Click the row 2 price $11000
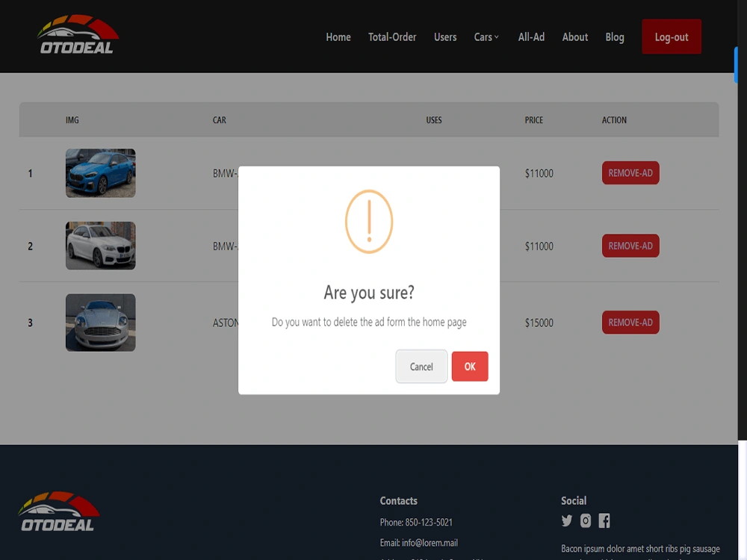This screenshot has width=747, height=560. pos(539,246)
